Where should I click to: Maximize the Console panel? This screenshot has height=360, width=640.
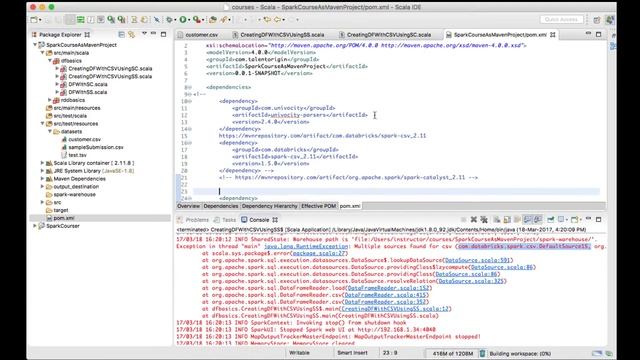[x=598, y=220]
